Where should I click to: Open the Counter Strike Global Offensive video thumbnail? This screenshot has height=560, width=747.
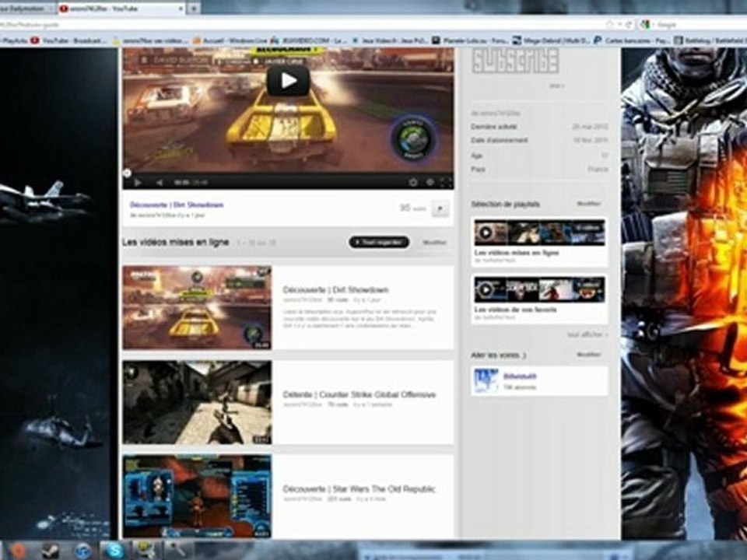click(197, 402)
